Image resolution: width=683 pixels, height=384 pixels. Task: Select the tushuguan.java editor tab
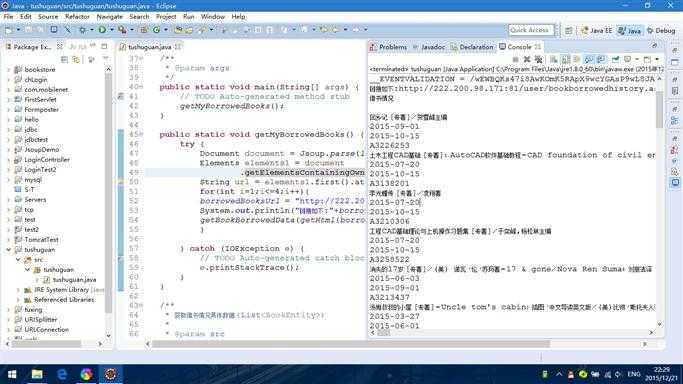pos(149,47)
